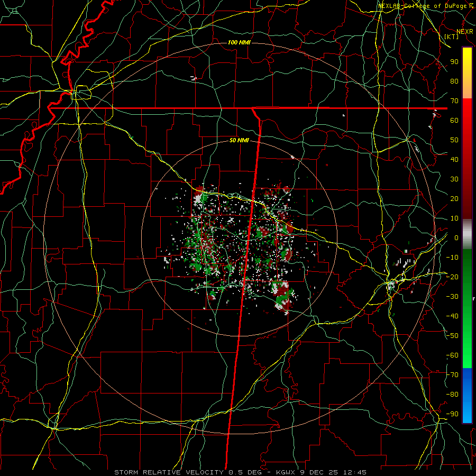Click the -50 value on the velocity scale

point(452,336)
